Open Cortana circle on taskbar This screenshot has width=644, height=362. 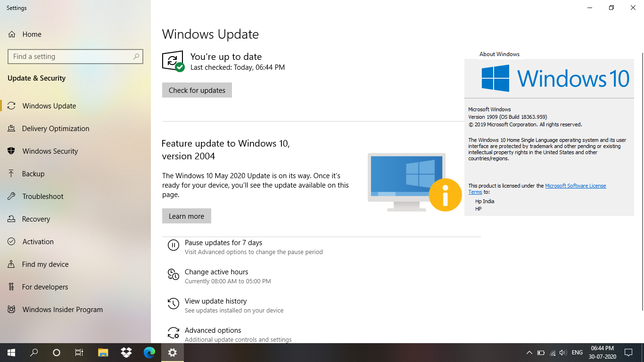(57, 353)
